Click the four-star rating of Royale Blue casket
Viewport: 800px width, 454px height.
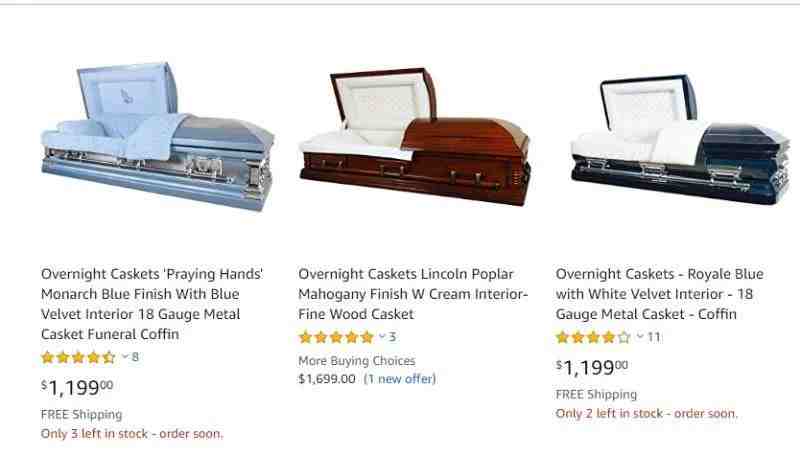(593, 337)
